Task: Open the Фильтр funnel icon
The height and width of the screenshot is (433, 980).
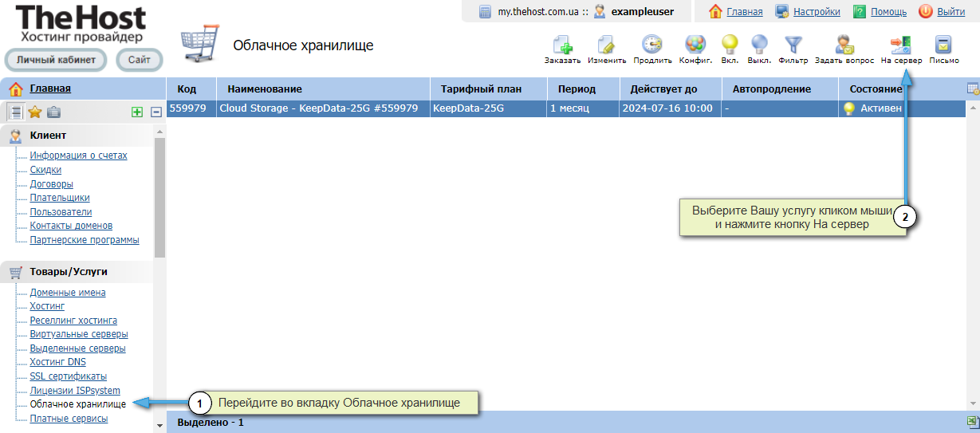Action: coord(793,45)
